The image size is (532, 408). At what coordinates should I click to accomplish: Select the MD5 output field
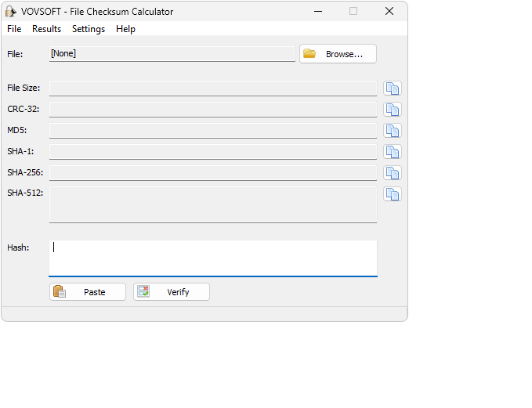[213, 131]
